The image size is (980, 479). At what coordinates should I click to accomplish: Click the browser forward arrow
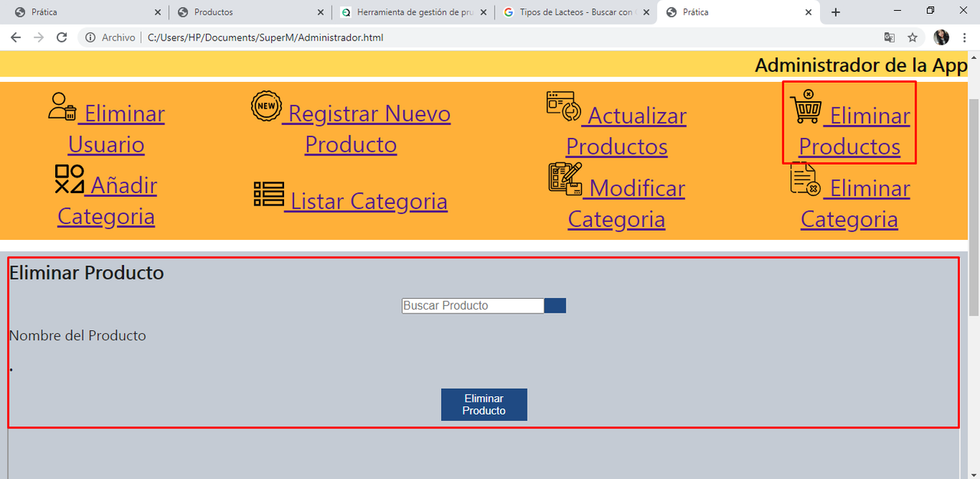[39, 38]
